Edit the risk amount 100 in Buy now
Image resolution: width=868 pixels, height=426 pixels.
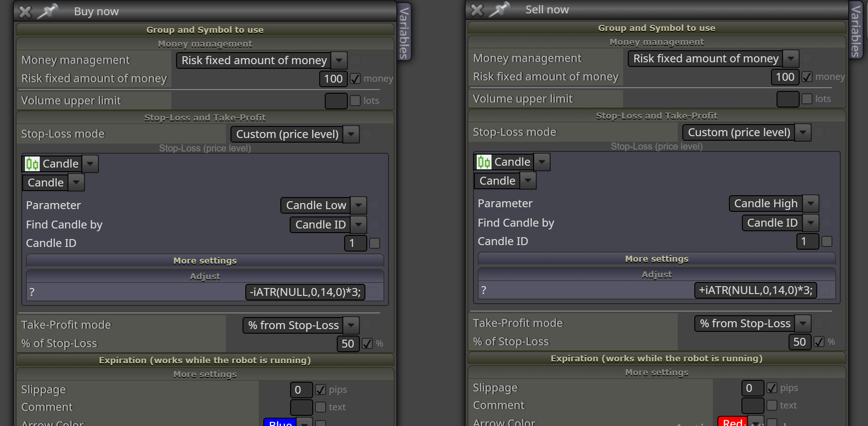334,79
